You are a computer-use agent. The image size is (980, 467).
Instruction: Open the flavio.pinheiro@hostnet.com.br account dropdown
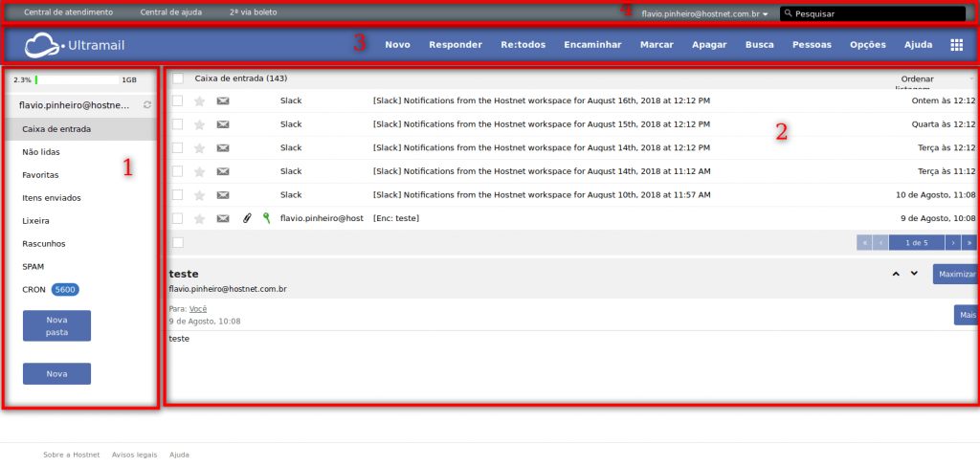pos(704,14)
